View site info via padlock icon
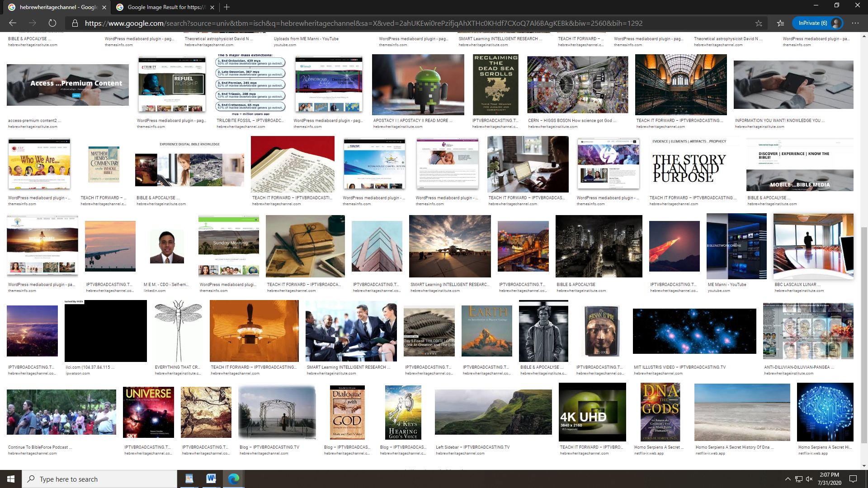868x488 pixels. tap(75, 23)
